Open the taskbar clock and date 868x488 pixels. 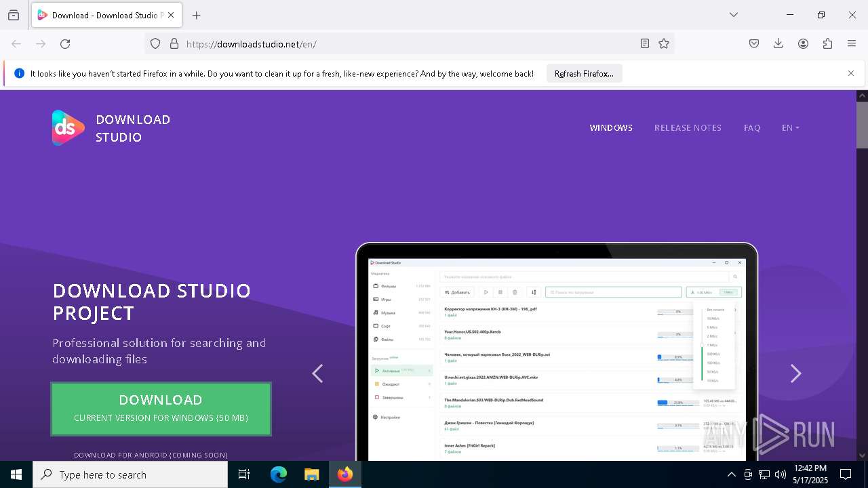pyautogui.click(x=810, y=474)
